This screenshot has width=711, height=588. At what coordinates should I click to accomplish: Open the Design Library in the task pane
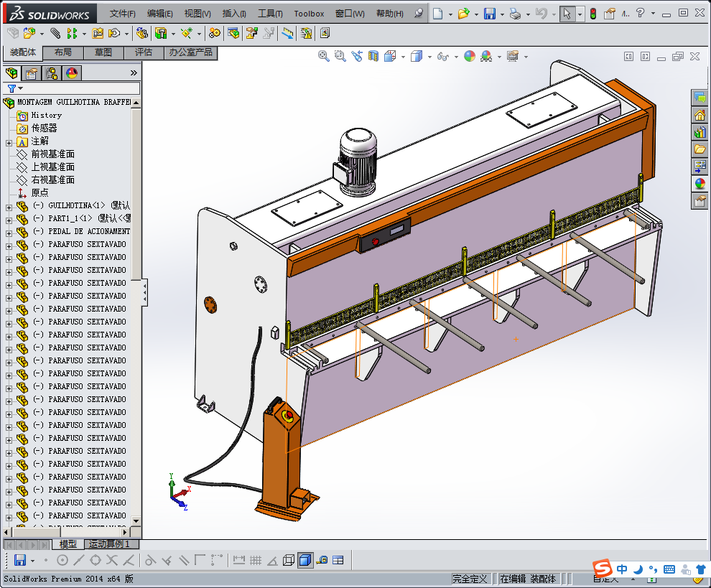[x=700, y=132]
